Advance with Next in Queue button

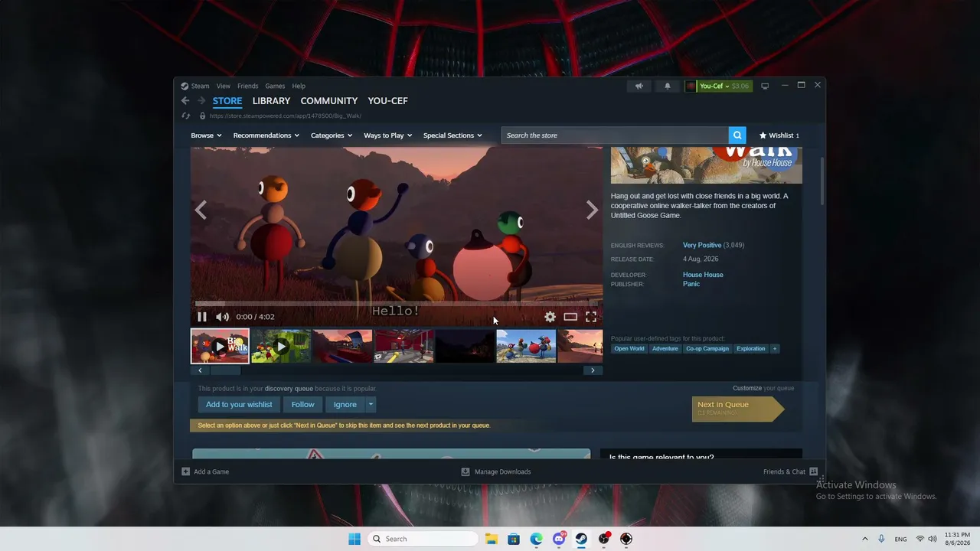[x=738, y=409]
